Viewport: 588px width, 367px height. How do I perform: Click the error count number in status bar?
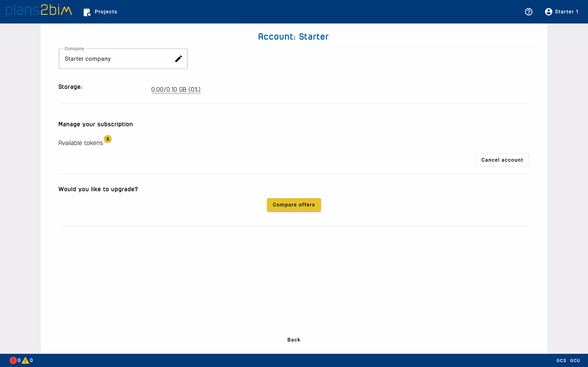tap(19, 360)
